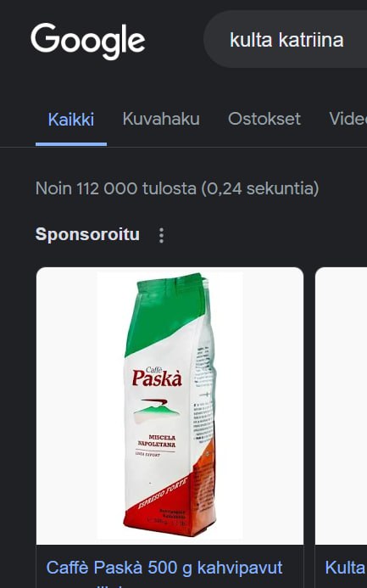
Task: Open the Kuvahaku tab
Action: coord(161,119)
